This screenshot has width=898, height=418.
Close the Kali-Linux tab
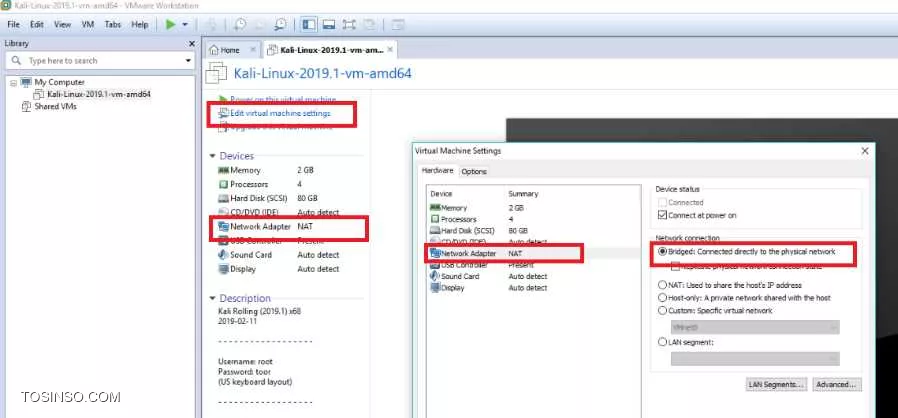pos(390,50)
